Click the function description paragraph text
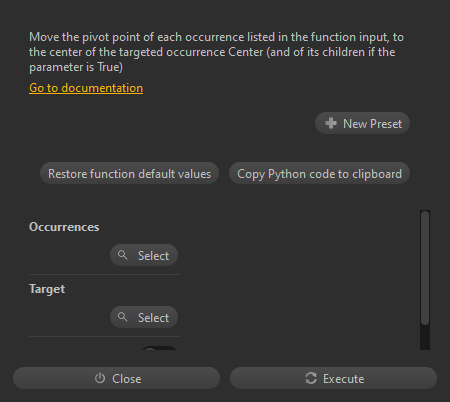 pos(216,52)
